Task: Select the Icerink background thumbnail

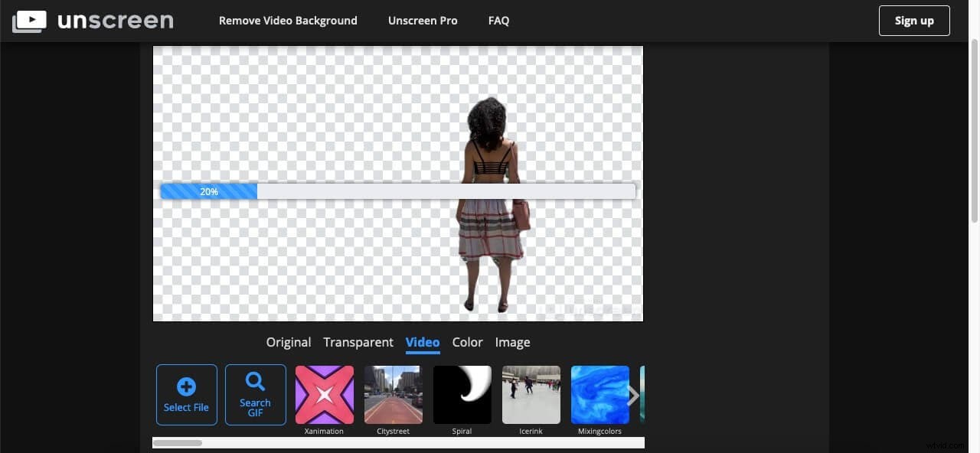Action: tap(531, 395)
